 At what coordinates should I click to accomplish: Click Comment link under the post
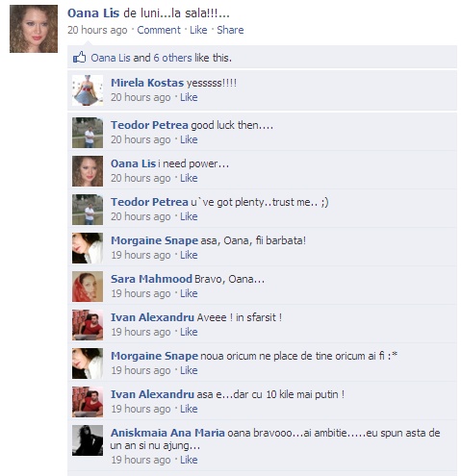[x=159, y=30]
